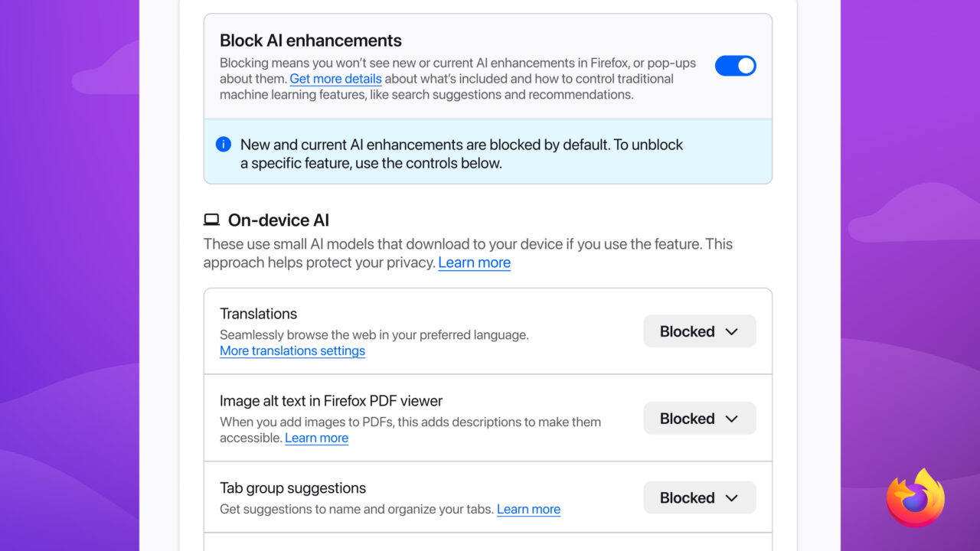This screenshot has width=980, height=551.
Task: Open "Learn more" about on-device AI models
Action: (474, 262)
